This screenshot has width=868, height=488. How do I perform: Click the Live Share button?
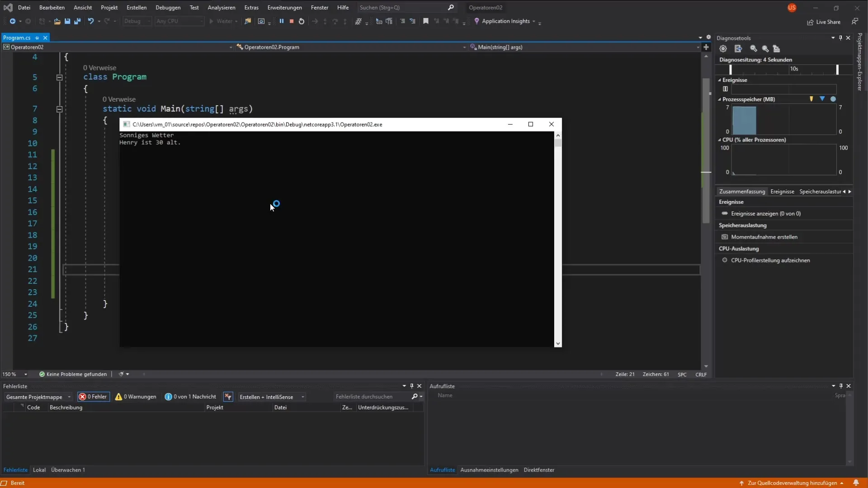824,22
